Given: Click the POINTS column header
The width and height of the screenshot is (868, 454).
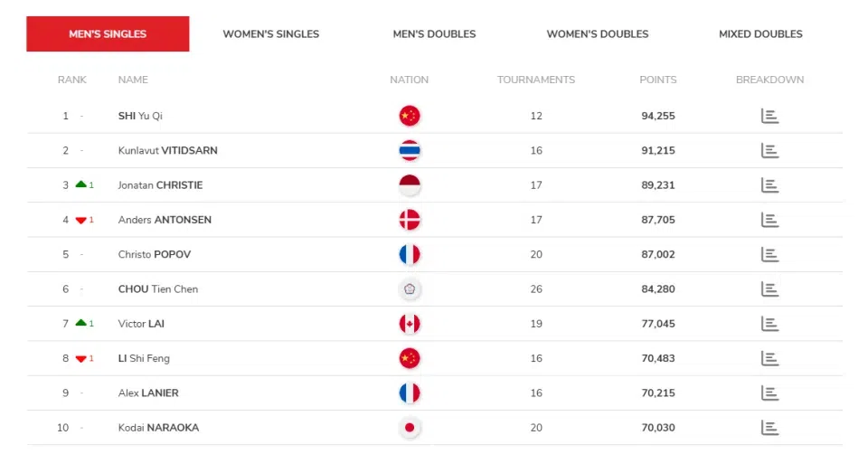Looking at the screenshot, I should point(658,80).
